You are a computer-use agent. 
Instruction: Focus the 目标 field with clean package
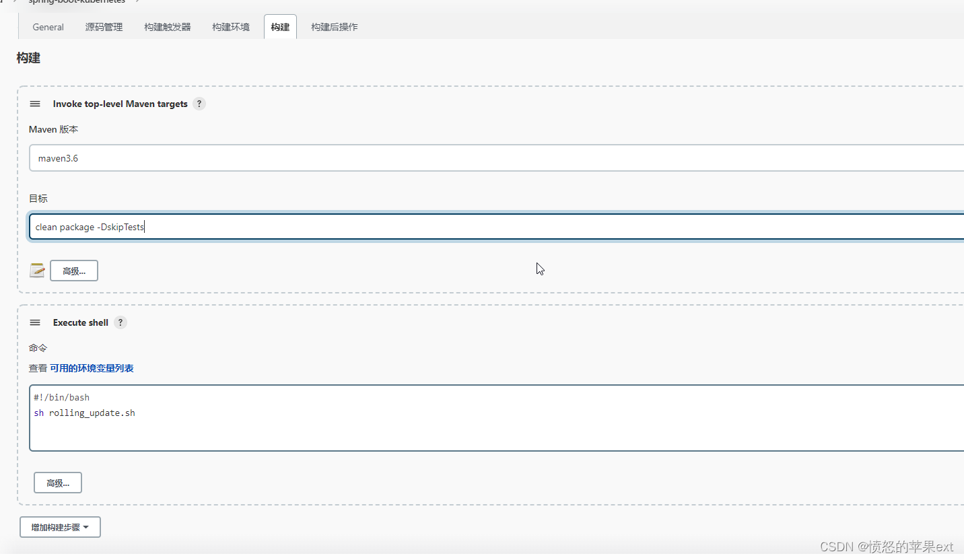click(x=497, y=227)
